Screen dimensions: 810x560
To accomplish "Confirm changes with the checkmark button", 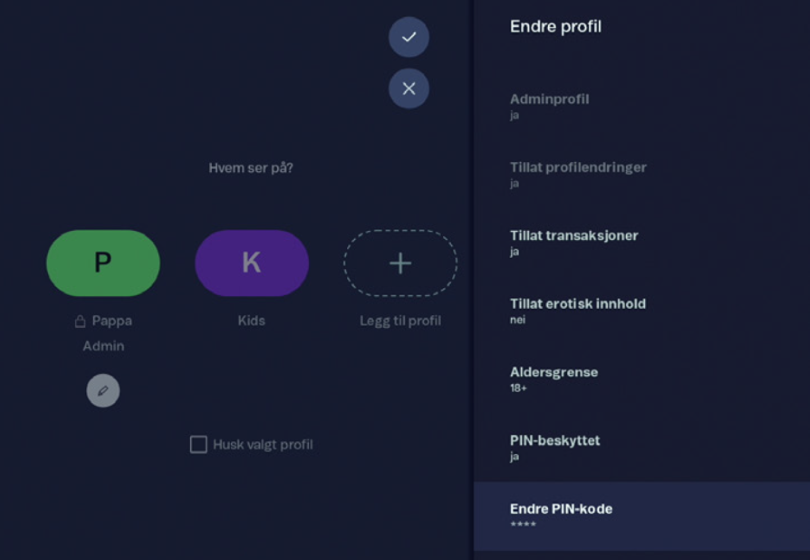I will (409, 37).
